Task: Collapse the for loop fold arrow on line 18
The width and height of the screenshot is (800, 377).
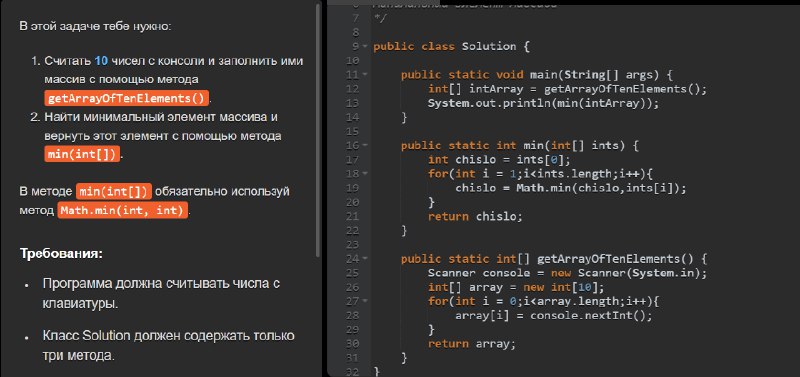Action: point(365,174)
